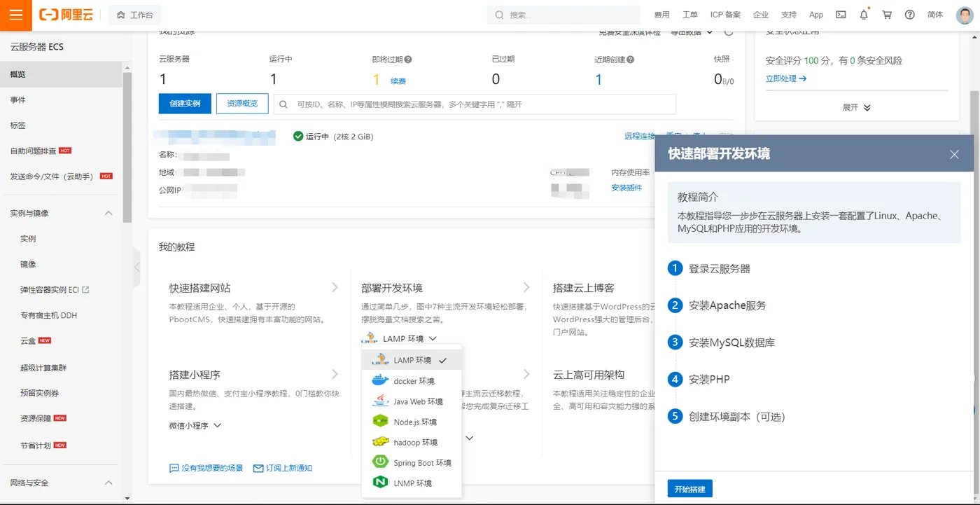
Task: Collapse 网络与安全 sidebar section
Action: coord(108,483)
